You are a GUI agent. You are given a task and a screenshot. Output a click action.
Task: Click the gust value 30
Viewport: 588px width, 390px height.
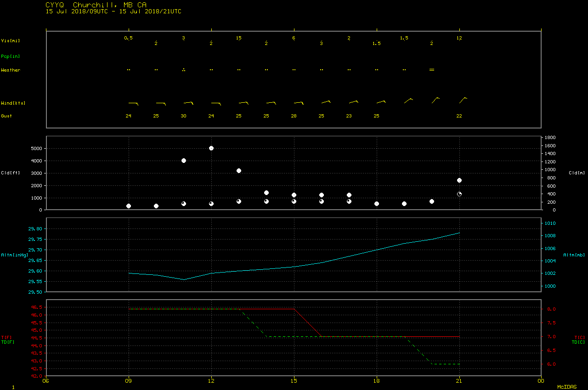pyautogui.click(x=184, y=116)
